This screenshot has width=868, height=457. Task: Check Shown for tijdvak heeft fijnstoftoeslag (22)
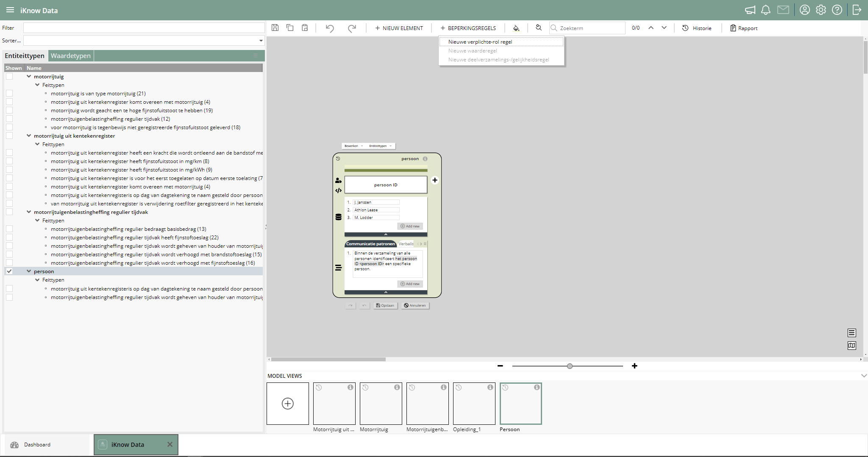point(9,237)
